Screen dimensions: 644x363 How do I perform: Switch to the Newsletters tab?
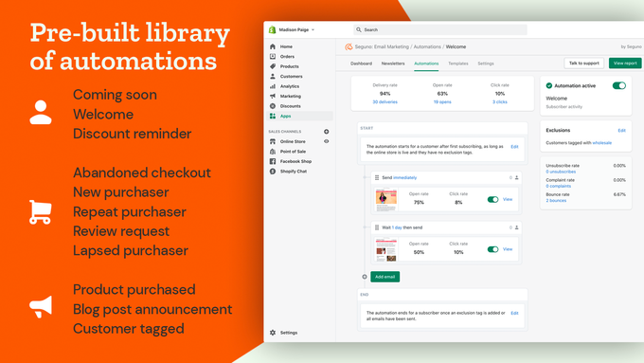[393, 64]
